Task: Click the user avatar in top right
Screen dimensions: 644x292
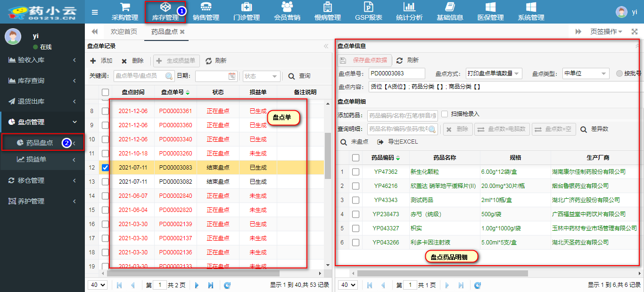Action: coord(621,12)
